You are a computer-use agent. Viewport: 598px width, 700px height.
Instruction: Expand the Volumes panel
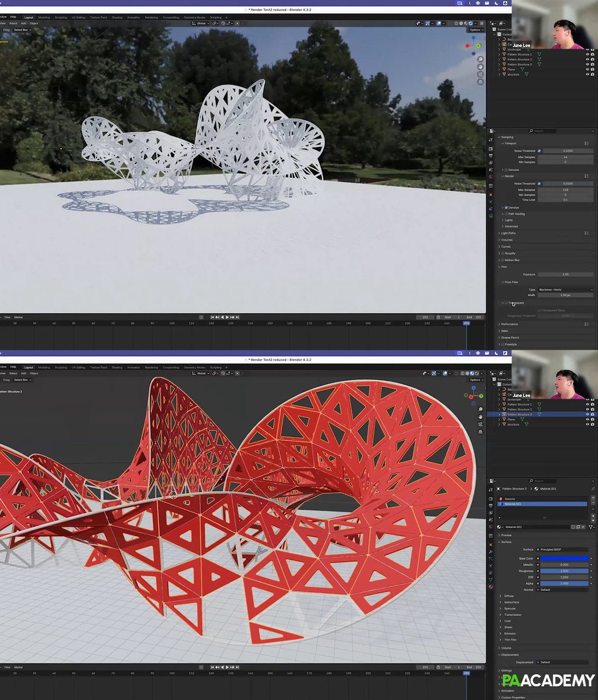(x=506, y=240)
